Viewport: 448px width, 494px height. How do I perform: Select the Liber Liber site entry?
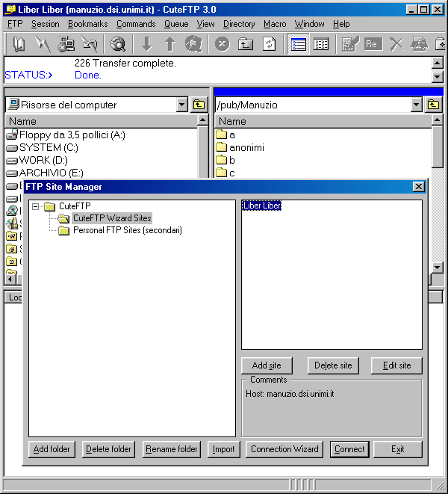(261, 206)
